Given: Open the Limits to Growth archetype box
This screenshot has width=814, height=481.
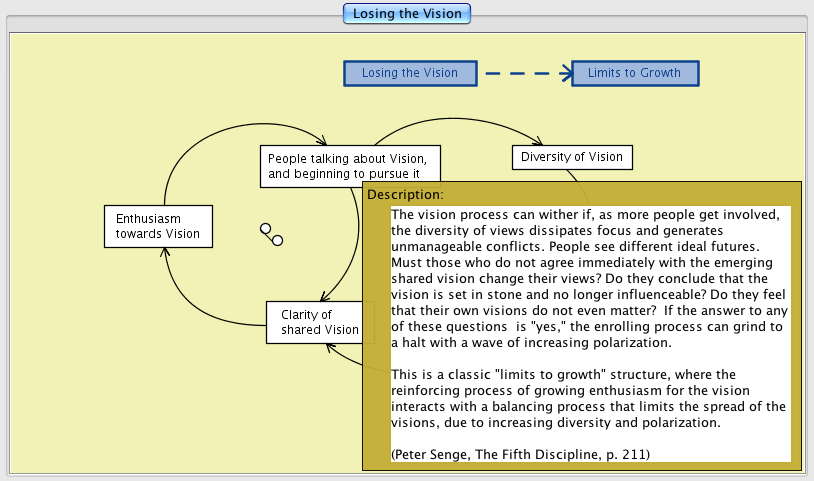Looking at the screenshot, I should tap(634, 73).
